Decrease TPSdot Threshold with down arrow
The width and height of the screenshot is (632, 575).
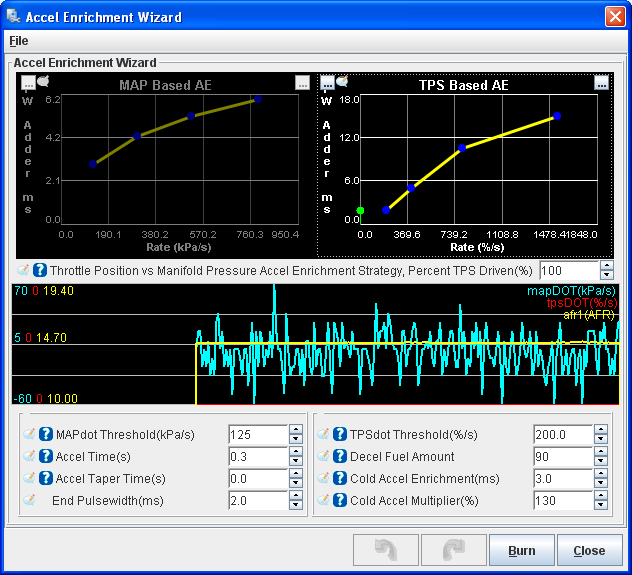(x=600, y=439)
